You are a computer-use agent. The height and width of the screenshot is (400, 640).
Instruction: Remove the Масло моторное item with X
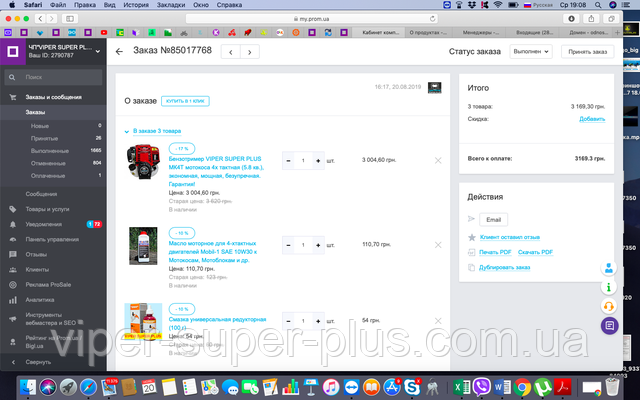click(x=438, y=245)
